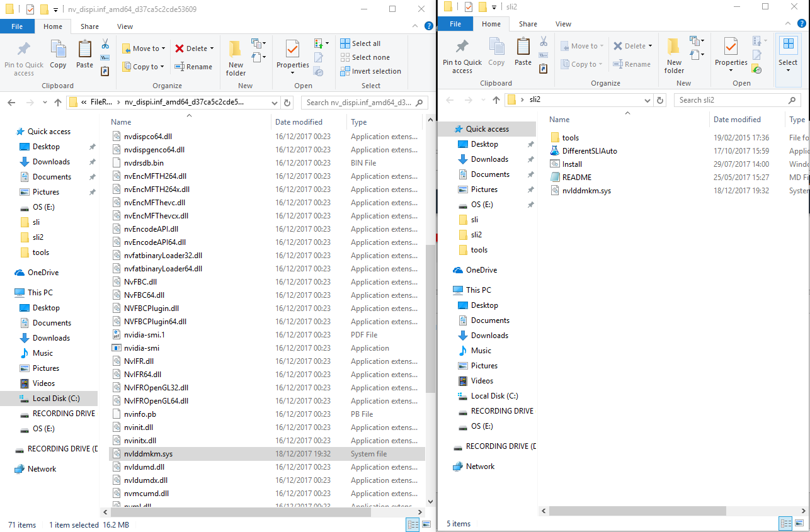Viewport: 810px width, 532px height.
Task: Switch right window to details view
Action: click(x=785, y=523)
